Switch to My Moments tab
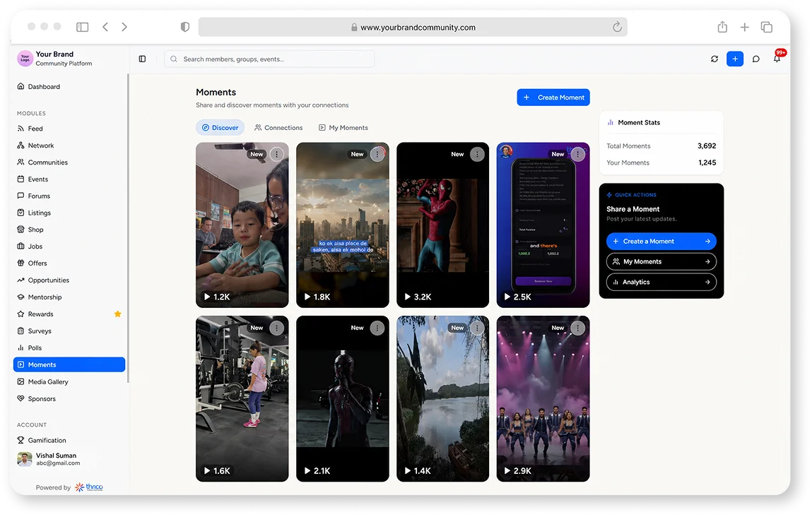Image resolution: width=812 pixels, height=517 pixels. [343, 127]
